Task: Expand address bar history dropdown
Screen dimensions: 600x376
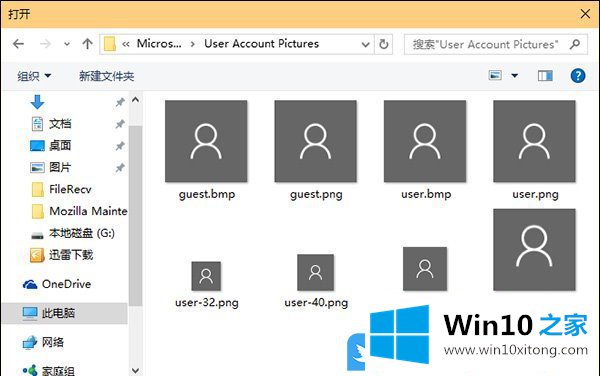Action: (365, 44)
